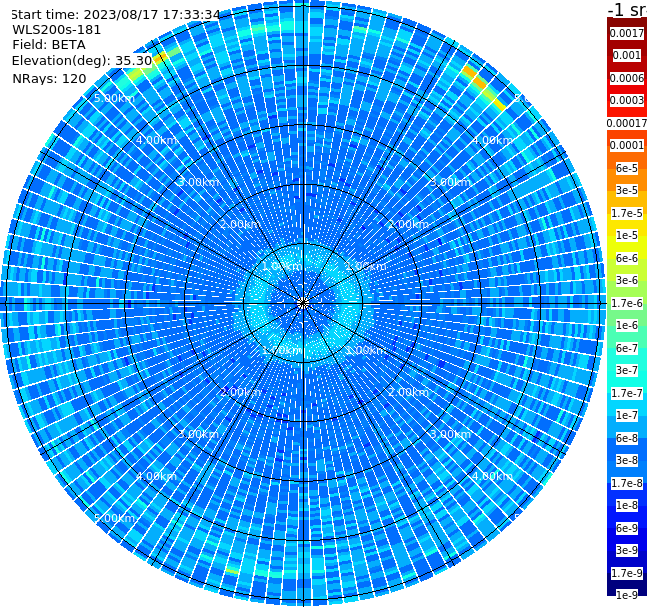
Task: Select the 3e-5 colorbar value
Action: pos(627,190)
